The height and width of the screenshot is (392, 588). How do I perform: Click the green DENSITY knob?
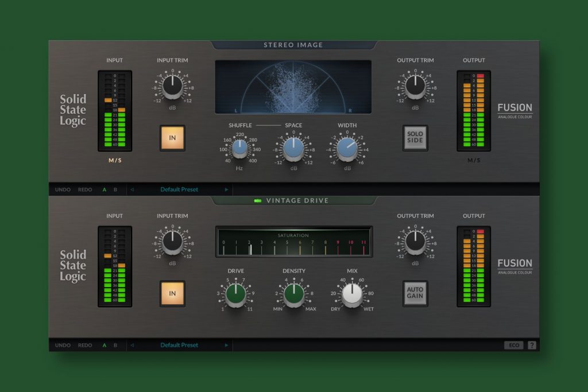pyautogui.click(x=294, y=295)
